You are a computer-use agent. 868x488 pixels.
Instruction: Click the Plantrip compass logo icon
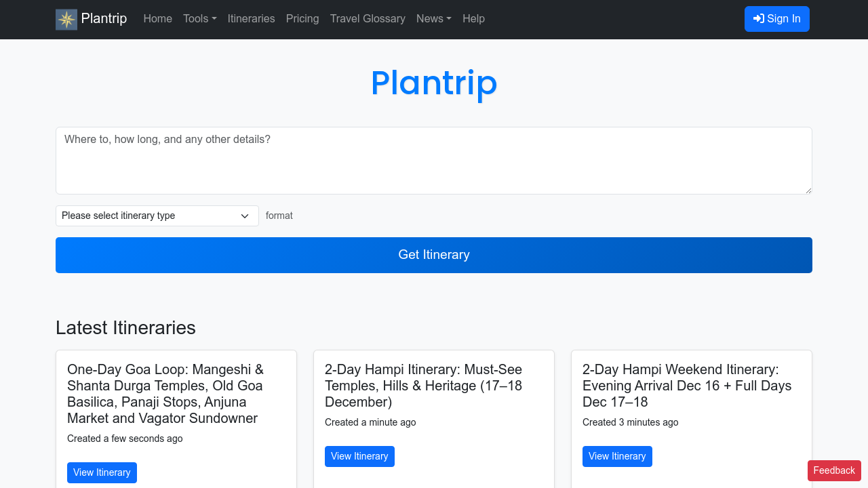[66, 19]
